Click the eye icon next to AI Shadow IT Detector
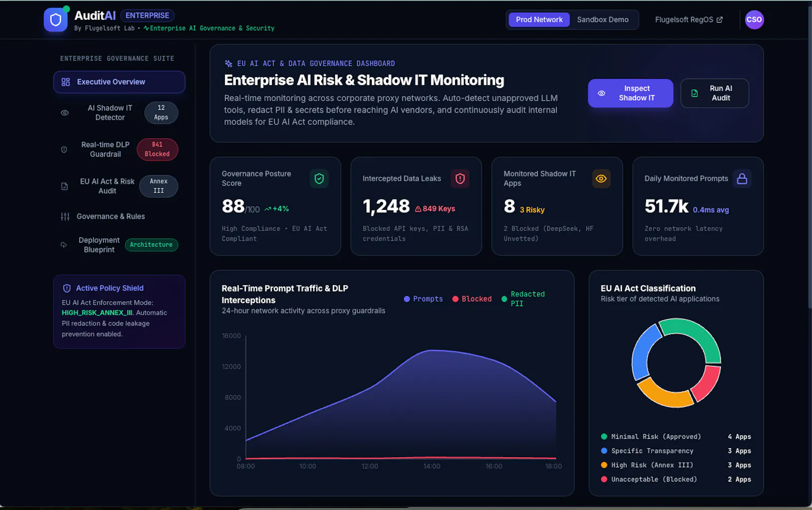This screenshot has width=812, height=510. pos(64,113)
